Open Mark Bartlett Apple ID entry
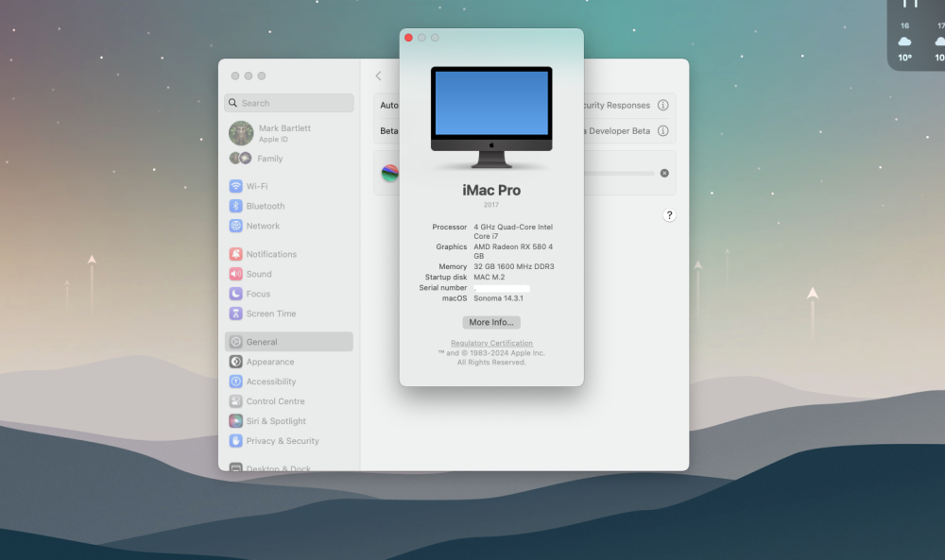This screenshot has height=560, width=945. (288, 133)
